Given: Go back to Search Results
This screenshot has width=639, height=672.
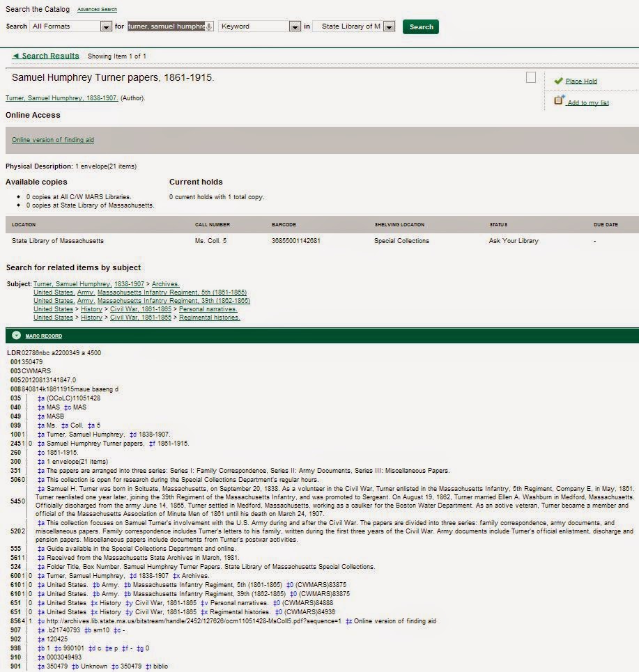Looking at the screenshot, I should [46, 56].
